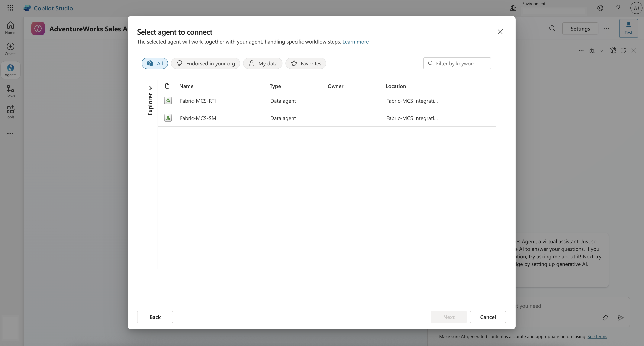Click the attach file paperclip icon
644x346 pixels.
[x=605, y=318]
